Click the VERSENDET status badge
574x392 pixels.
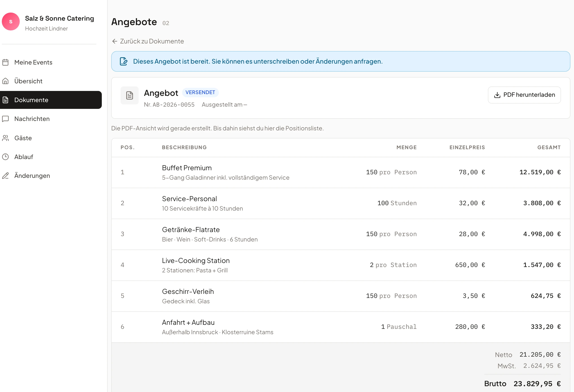click(200, 92)
